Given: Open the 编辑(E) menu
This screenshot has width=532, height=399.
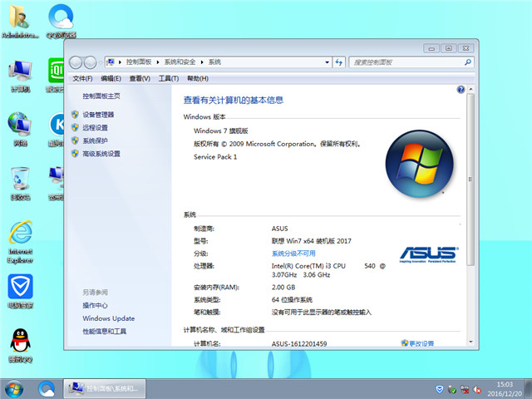Looking at the screenshot, I should [x=111, y=79].
